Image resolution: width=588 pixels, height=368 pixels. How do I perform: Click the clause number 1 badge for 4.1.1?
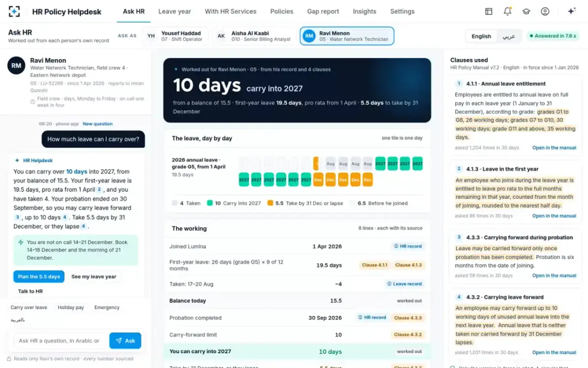coord(459,83)
